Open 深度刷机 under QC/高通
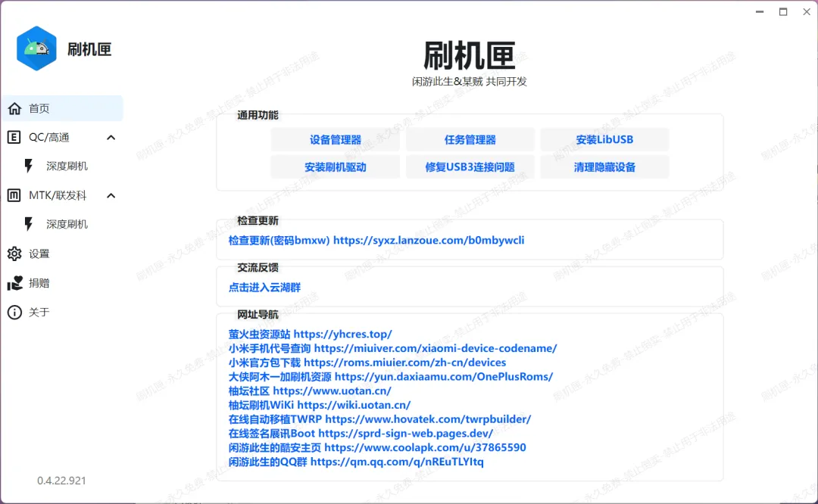Viewport: 818px width, 504px height. (67, 166)
